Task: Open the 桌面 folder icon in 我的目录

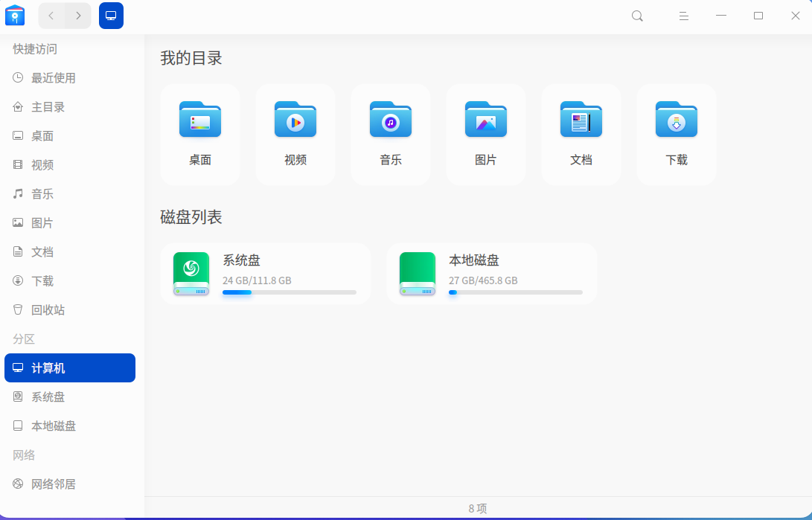Action: (200, 120)
